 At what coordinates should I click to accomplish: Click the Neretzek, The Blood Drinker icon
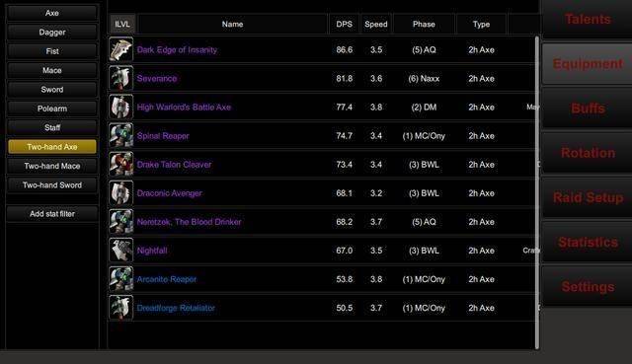(x=120, y=222)
